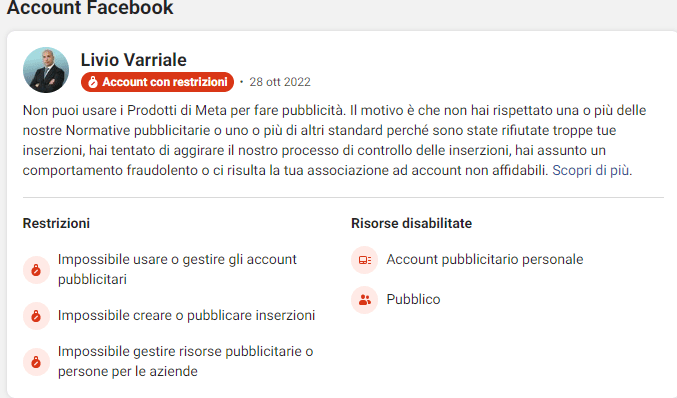The width and height of the screenshot is (677, 398).
Task: Open the 'Scopri di più' link
Action: pos(592,171)
